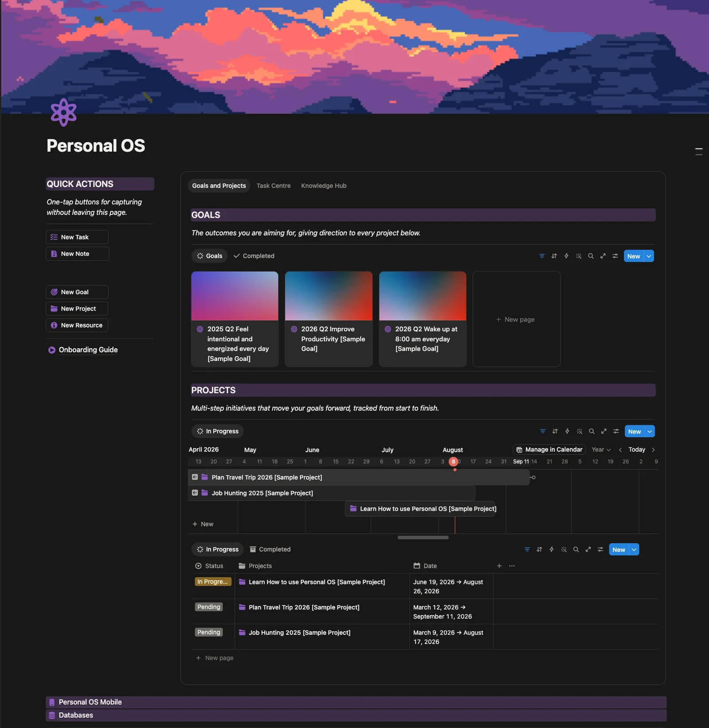Expand Projects timeline to full page
Screen dimensions: 709x728
point(604,431)
